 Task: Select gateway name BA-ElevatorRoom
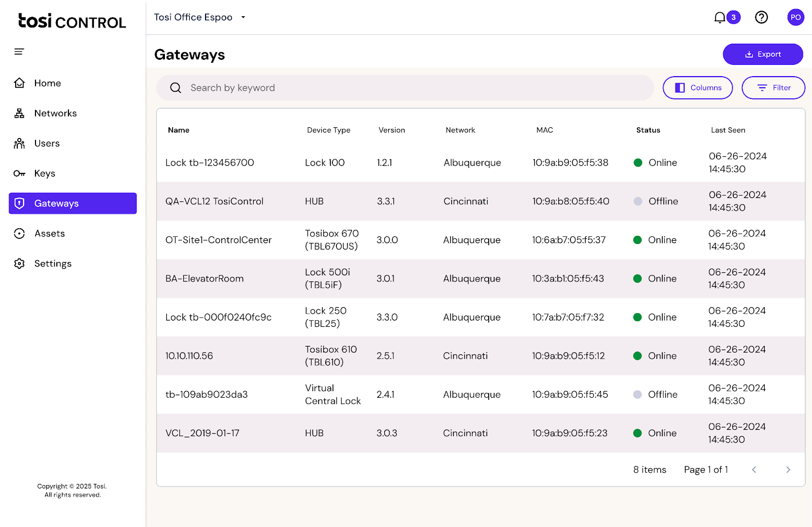205,278
